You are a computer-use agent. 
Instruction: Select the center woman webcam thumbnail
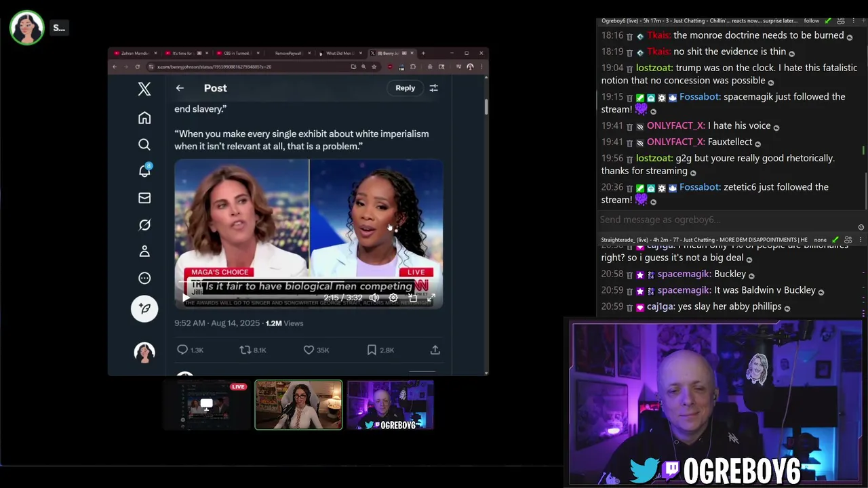[x=298, y=405]
